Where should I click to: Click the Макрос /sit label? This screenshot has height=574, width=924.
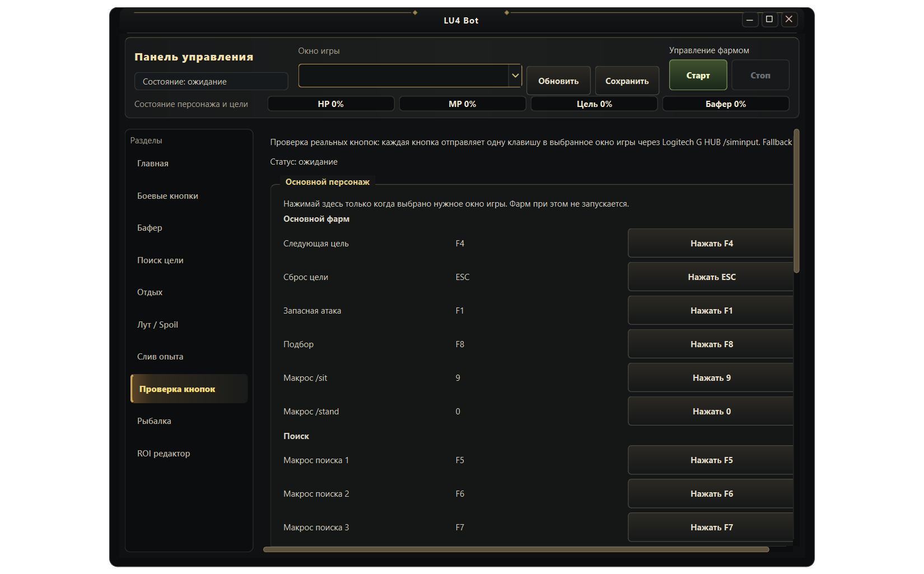[305, 378]
